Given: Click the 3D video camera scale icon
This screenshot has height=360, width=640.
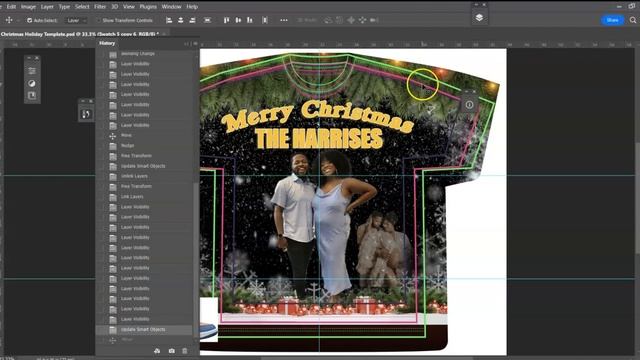Looking at the screenshot, I should pos(374,20).
